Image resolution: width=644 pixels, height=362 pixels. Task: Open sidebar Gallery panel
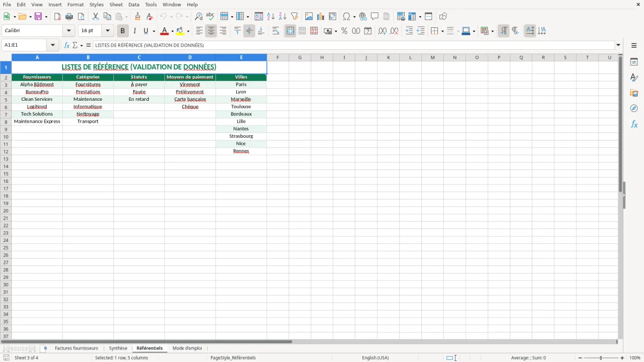634,93
